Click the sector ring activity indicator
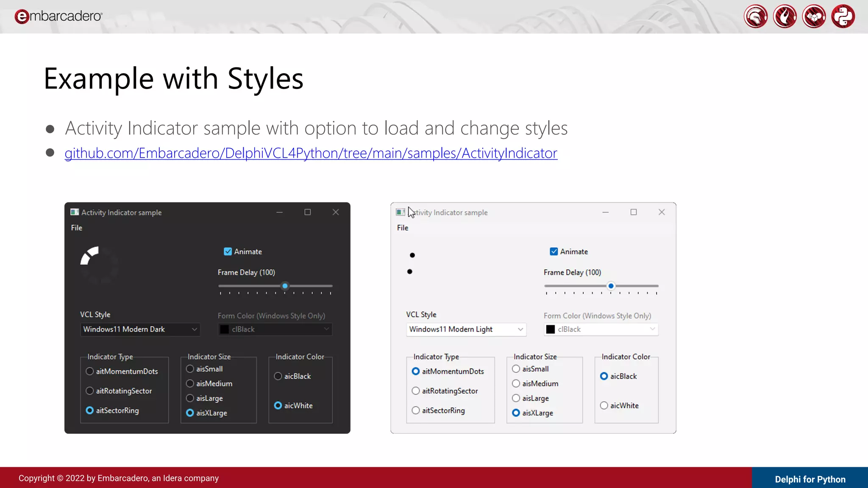The width and height of the screenshot is (868, 488). (x=99, y=265)
